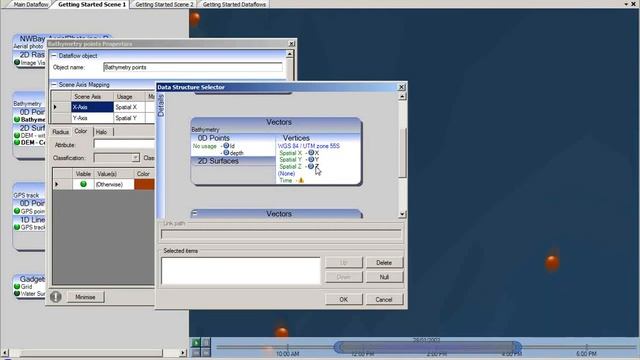The height and width of the screenshot is (360, 640).
Task: Click the Object name input field
Action: (193, 67)
